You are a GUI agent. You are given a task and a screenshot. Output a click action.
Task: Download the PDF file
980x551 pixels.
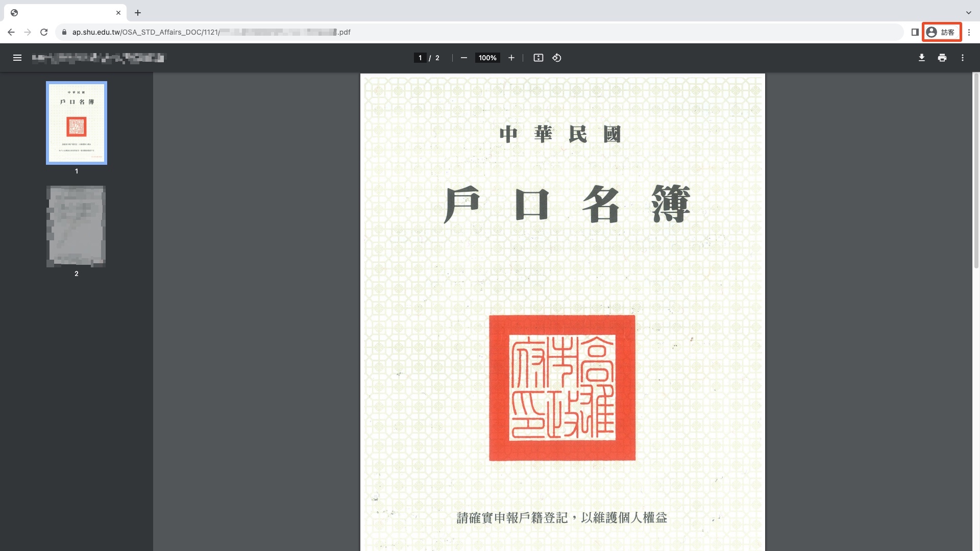(x=922, y=58)
